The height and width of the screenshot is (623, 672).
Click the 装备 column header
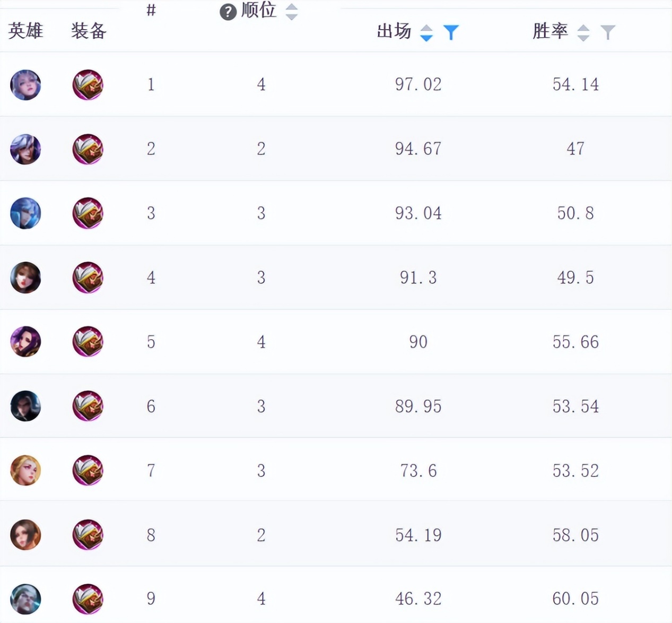[x=89, y=31]
